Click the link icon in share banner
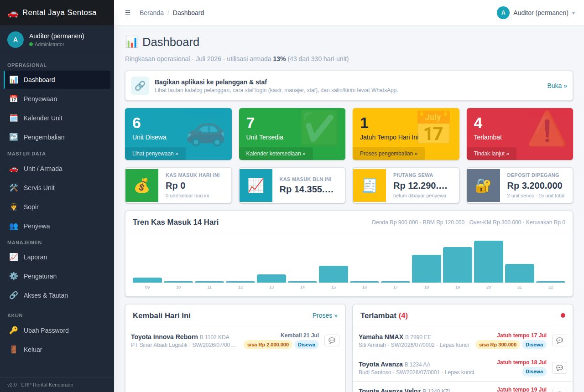The height and width of the screenshot is (392, 584). click(x=140, y=86)
